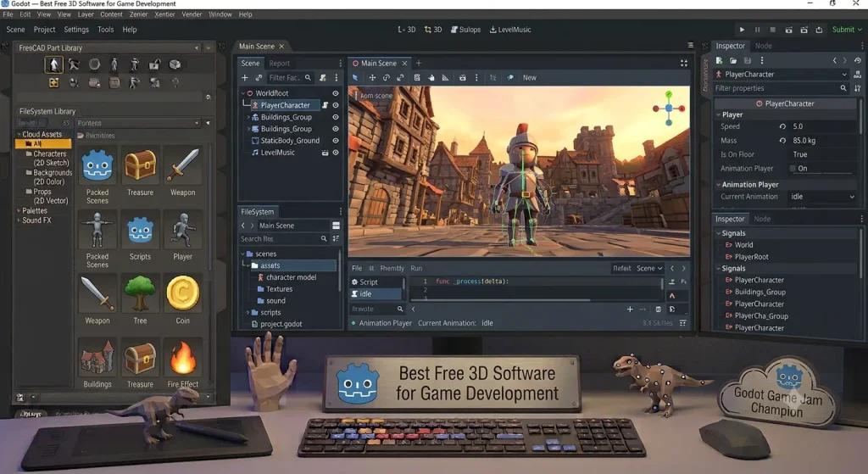The width and height of the screenshot is (868, 474).
Task: Click Run in the script panel bar
Action: point(416,268)
